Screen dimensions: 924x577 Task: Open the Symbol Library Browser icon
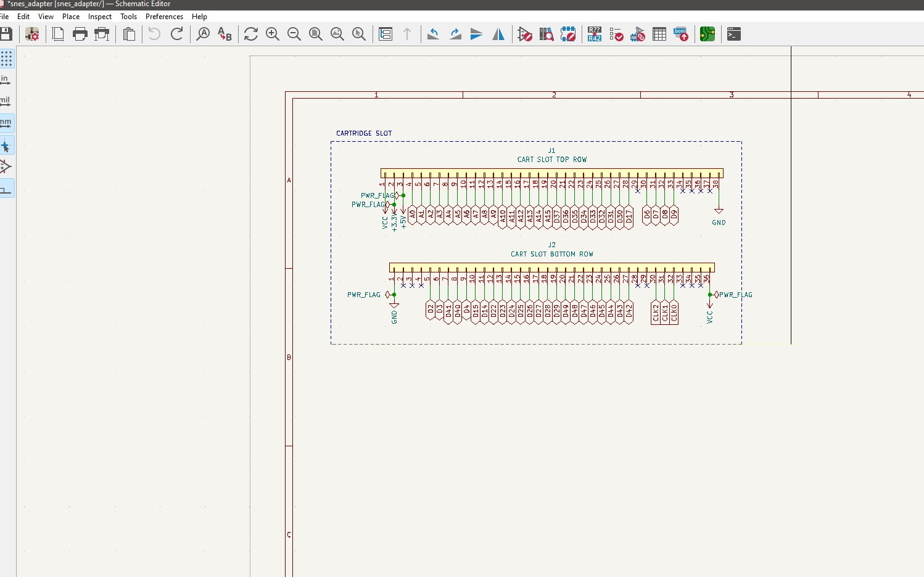[547, 35]
